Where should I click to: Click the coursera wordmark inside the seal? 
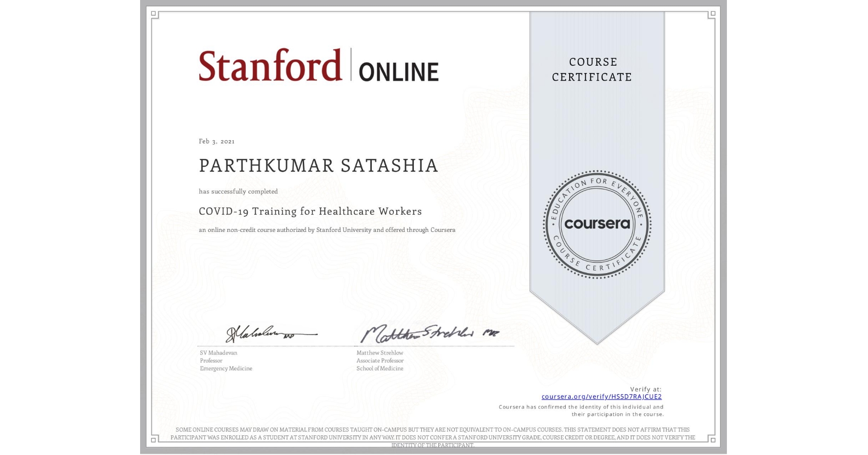coord(597,225)
